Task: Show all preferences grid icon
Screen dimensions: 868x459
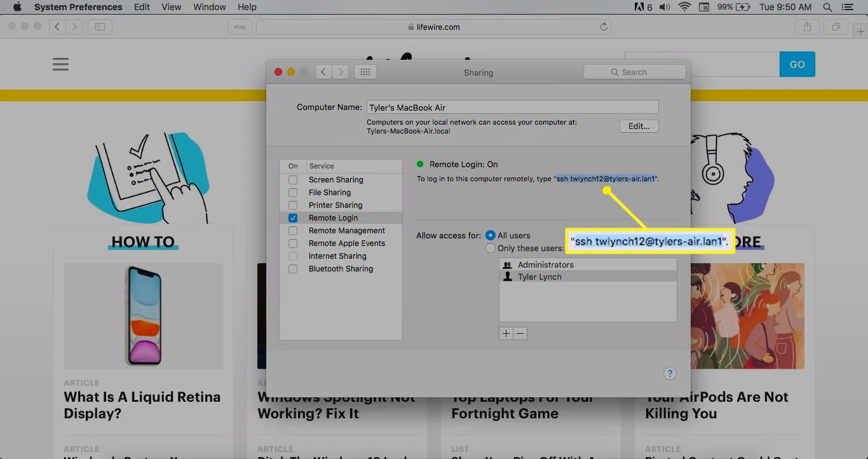Action: pos(365,72)
